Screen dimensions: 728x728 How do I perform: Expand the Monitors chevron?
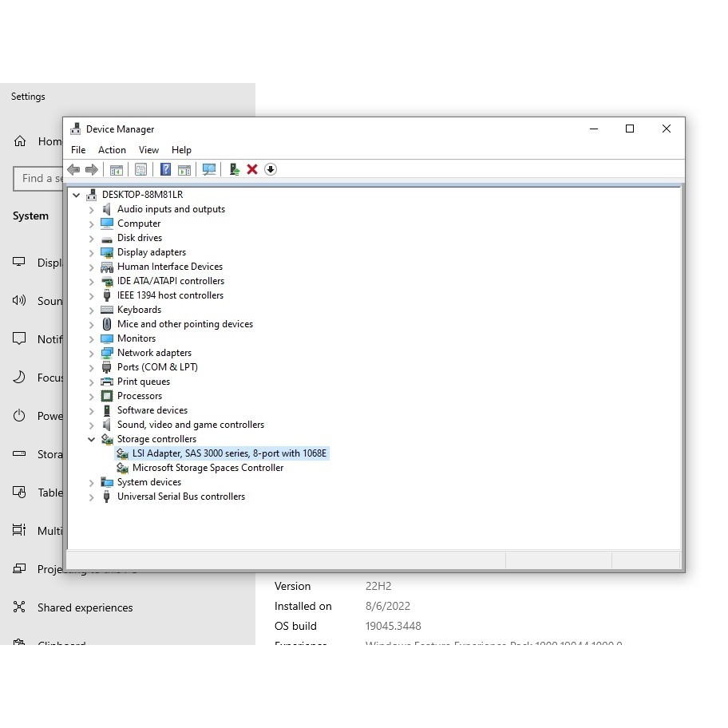92,339
